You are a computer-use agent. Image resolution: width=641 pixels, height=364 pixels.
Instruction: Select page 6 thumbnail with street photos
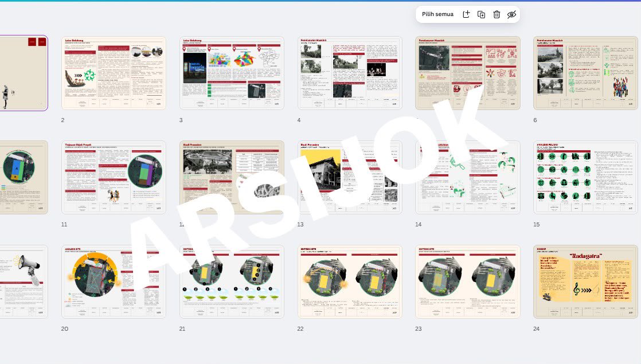pos(586,73)
